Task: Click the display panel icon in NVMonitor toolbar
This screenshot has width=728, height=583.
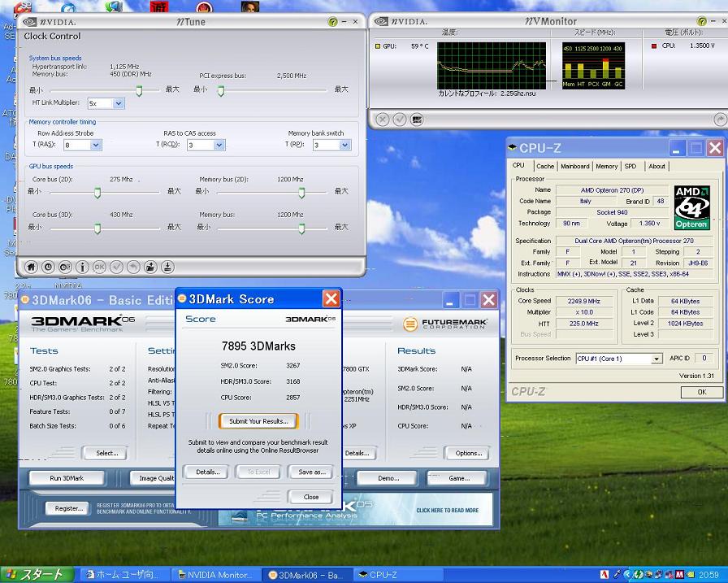Action: click(417, 120)
